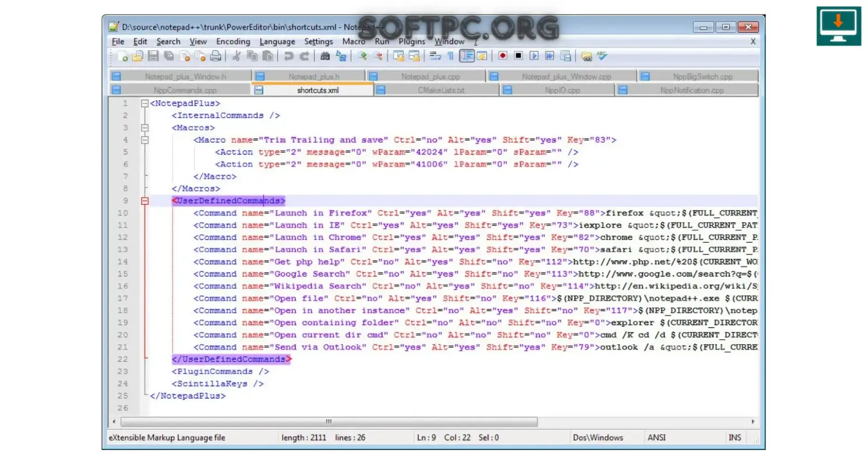Click the user defined language toolbar icon
868x465 pixels.
click(481, 56)
